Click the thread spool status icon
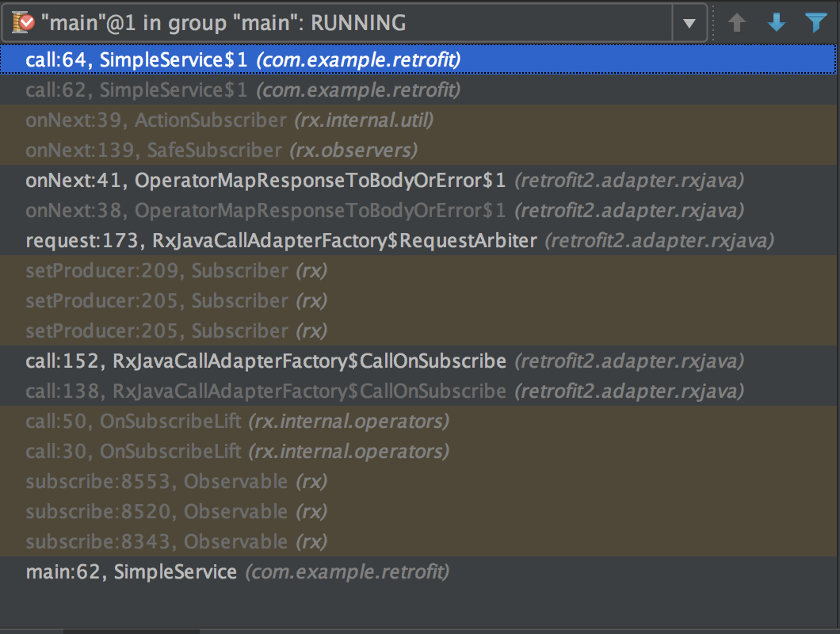This screenshot has height=634, width=840. point(21,22)
